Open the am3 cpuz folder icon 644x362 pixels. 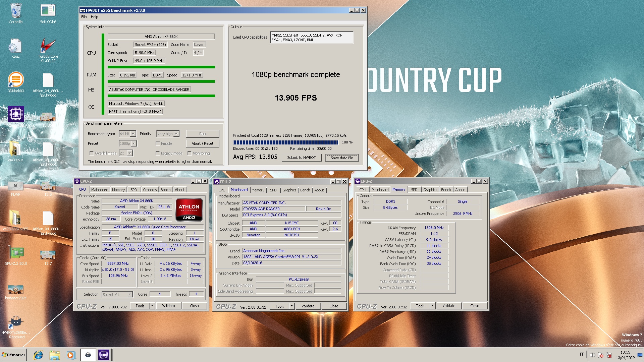pos(16,151)
